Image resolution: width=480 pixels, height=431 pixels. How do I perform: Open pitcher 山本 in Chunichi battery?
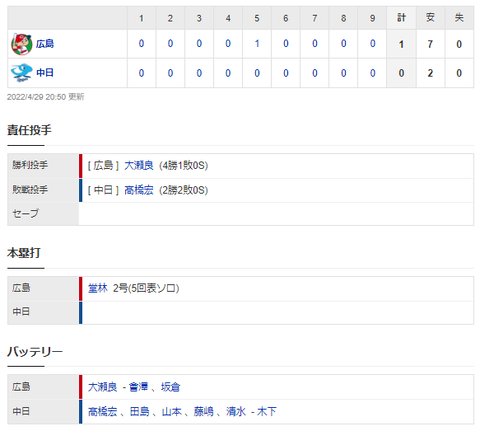[x=172, y=412]
